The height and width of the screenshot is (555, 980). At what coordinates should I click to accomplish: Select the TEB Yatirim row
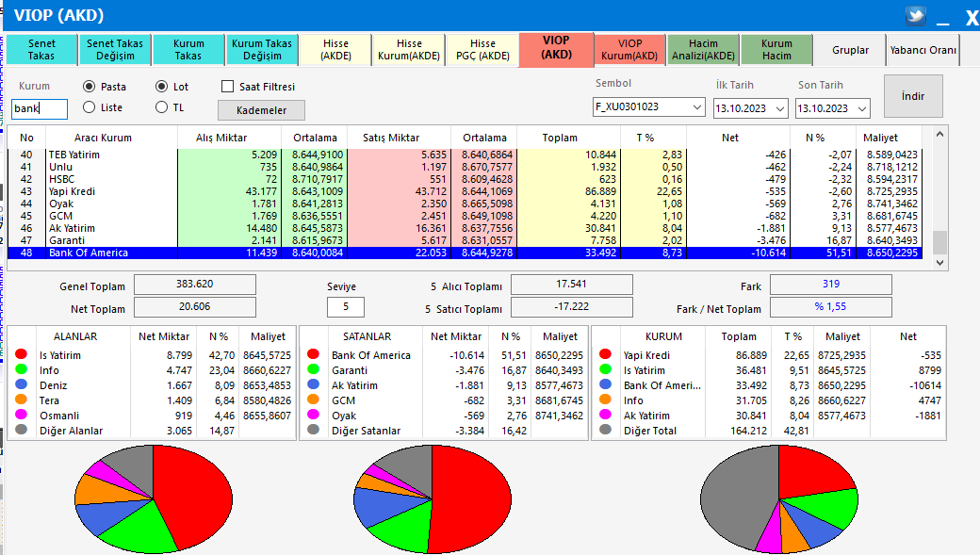(x=465, y=155)
